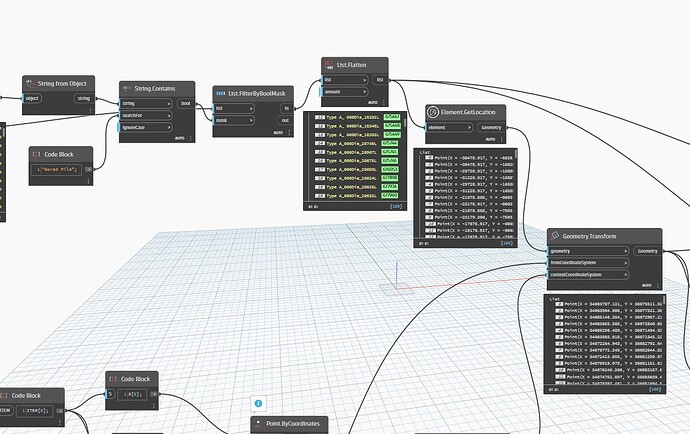Click the String.Contains node icon
The image size is (690, 434).
127,88
